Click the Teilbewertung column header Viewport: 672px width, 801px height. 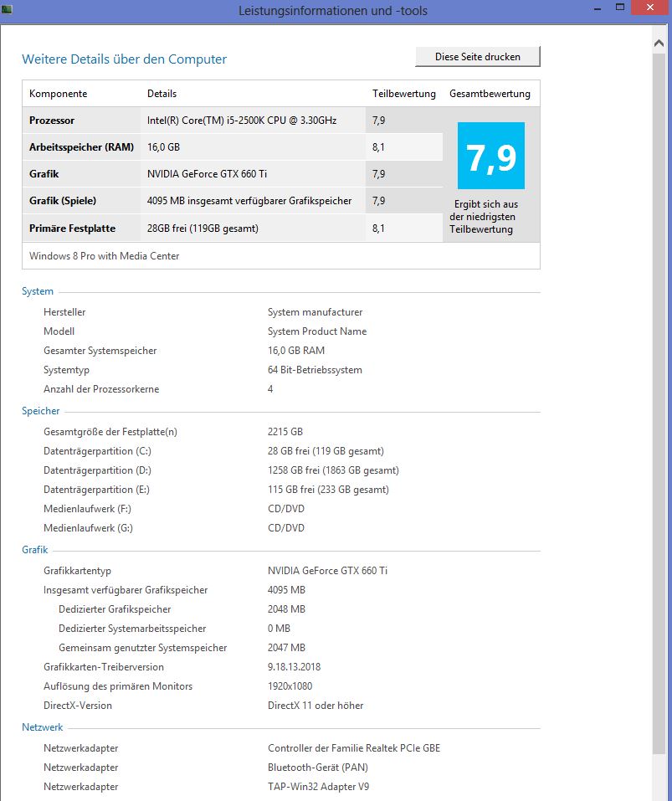pos(403,94)
